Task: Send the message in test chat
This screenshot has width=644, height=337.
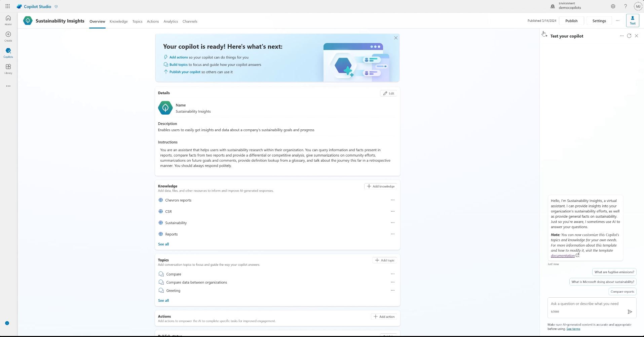Action: pos(630,311)
